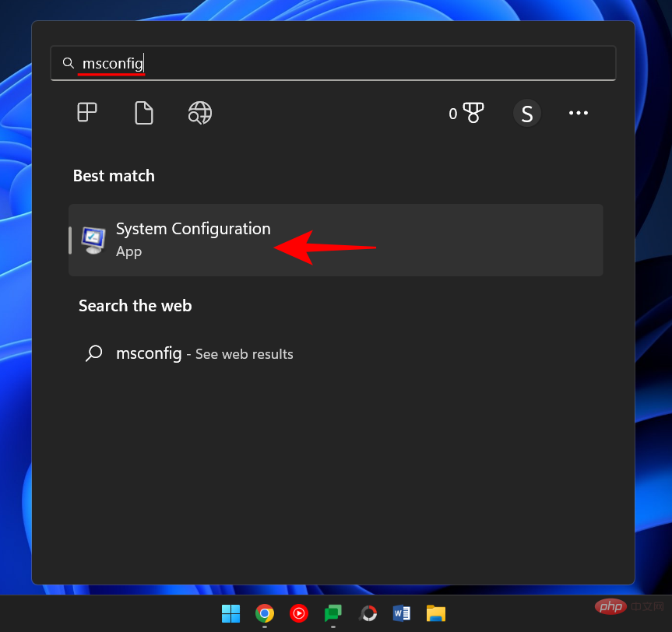Click the "See web results" link for msconfig
Viewport: 672px width, 632px height.
click(244, 353)
